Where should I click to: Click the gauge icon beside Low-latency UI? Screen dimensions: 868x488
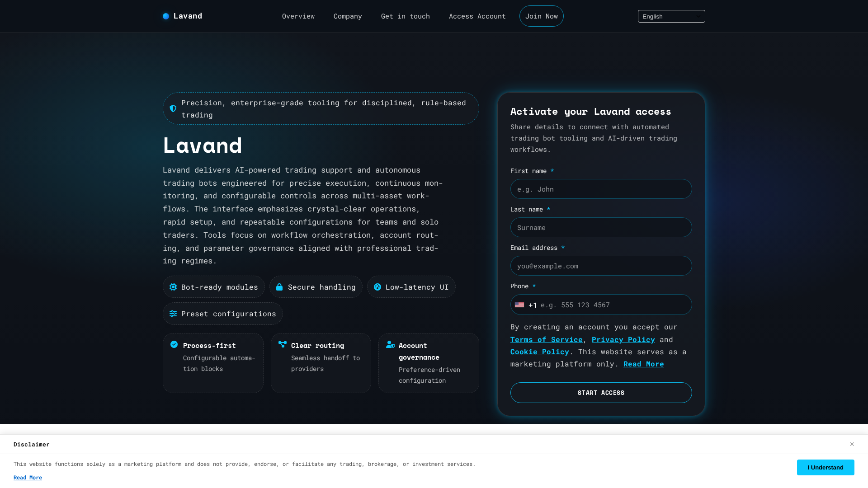[x=377, y=287]
